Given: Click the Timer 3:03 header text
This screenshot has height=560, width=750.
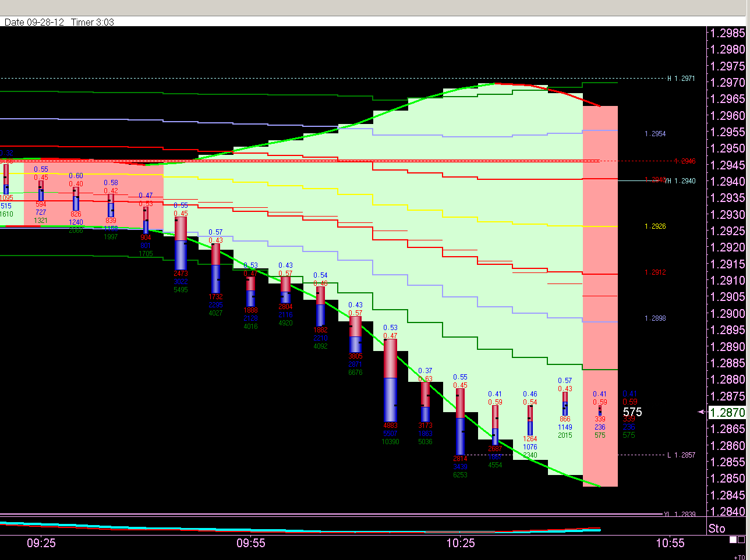Looking at the screenshot, I should point(93,22).
